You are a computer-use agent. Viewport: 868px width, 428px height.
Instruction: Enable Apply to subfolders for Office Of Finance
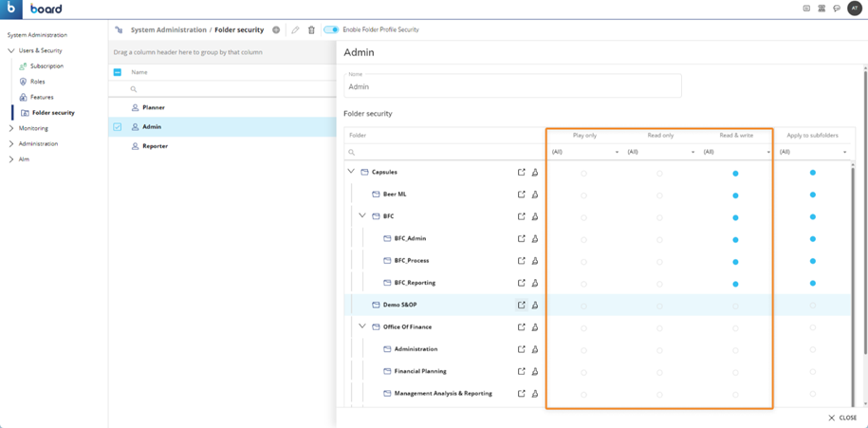point(812,327)
